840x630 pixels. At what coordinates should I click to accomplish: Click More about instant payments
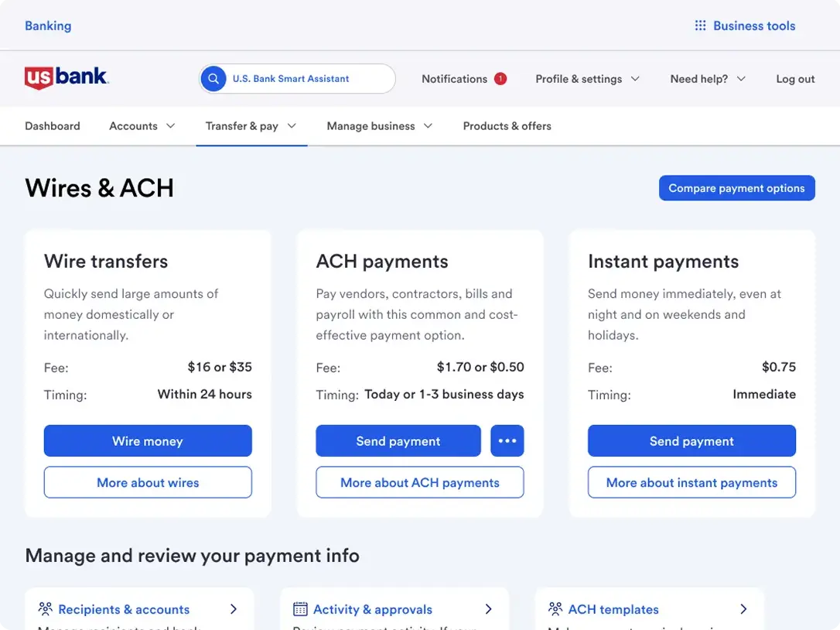691,482
